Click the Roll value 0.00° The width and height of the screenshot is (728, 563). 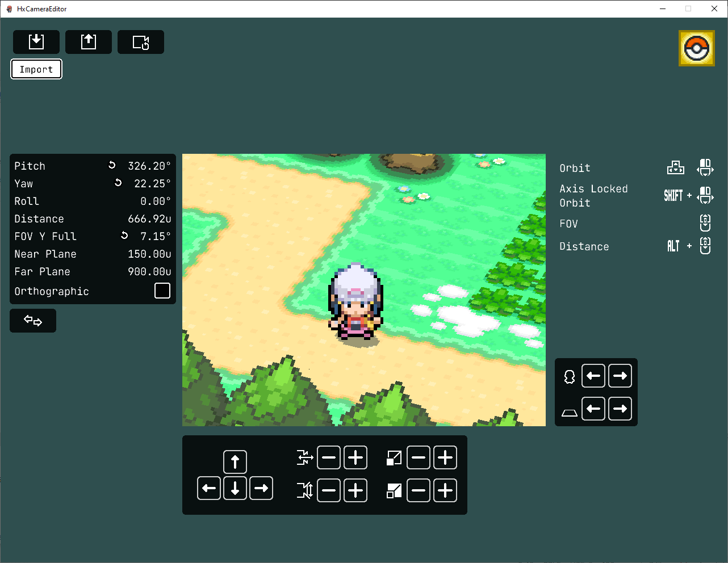(156, 201)
